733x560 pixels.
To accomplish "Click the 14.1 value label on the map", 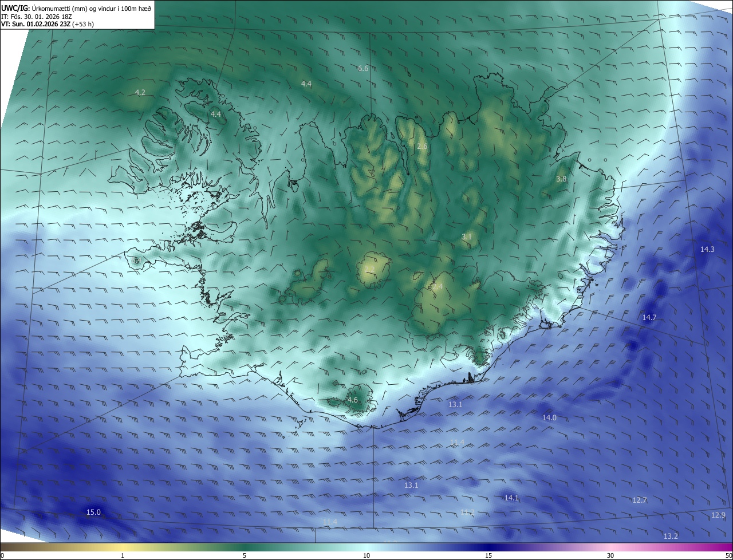I will [511, 498].
